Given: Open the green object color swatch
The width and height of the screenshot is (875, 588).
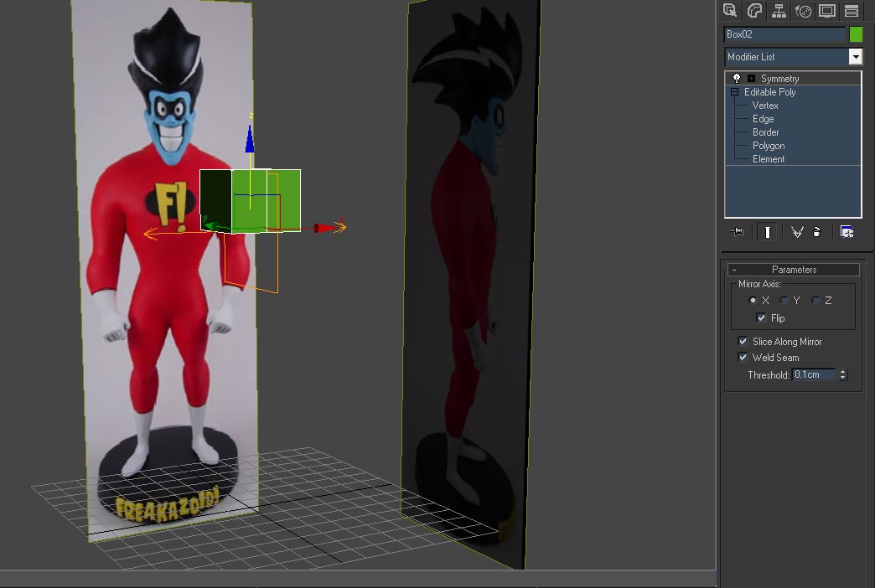Looking at the screenshot, I should pos(856,34).
